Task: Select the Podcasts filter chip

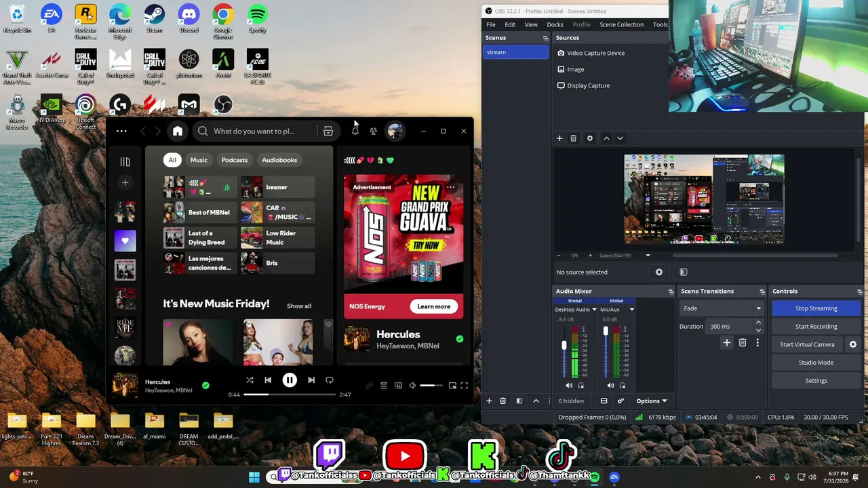Action: pos(235,160)
